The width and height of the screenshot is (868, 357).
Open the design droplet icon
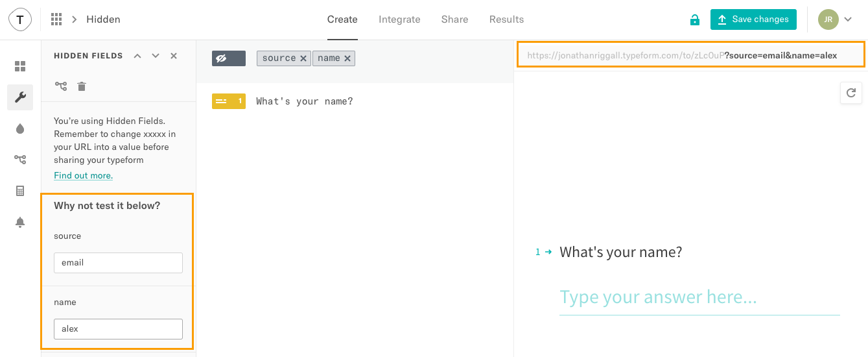click(20, 129)
